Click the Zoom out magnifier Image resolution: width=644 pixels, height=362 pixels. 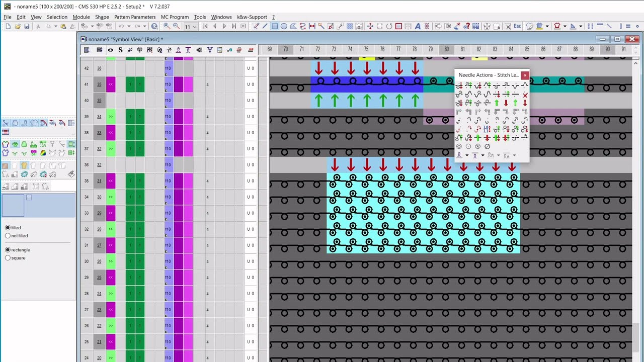(x=176, y=26)
